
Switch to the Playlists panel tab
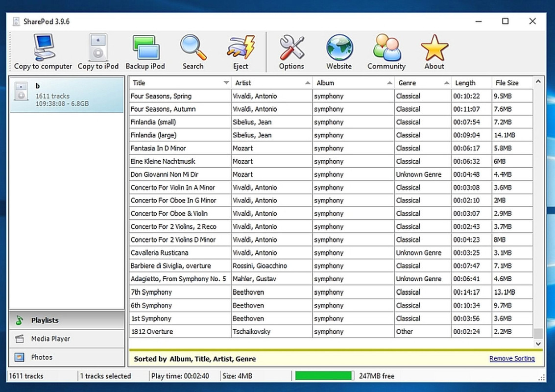tap(67, 320)
